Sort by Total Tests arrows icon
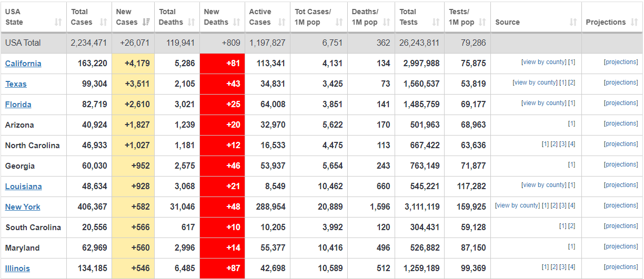 (436, 22)
